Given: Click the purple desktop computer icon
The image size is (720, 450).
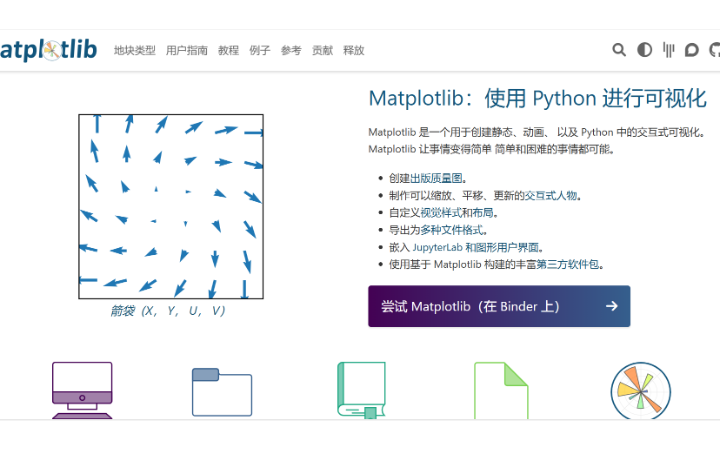Looking at the screenshot, I should click(82, 390).
